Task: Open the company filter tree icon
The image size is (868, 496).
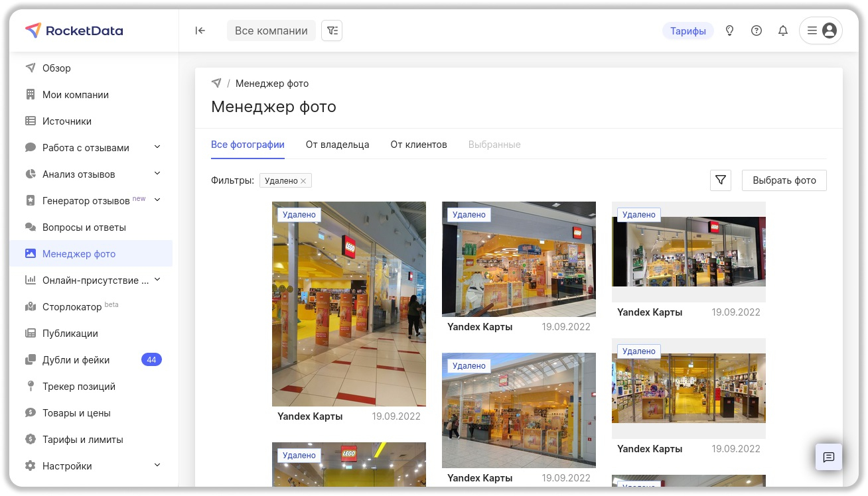Action: tap(332, 31)
